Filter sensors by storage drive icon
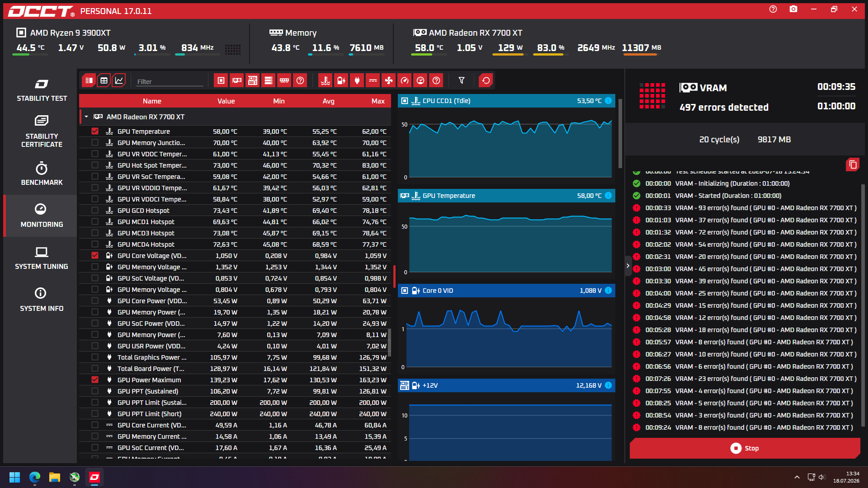868x488 pixels. coord(269,80)
